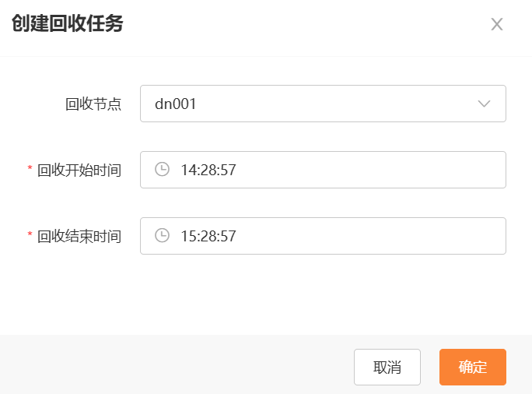
Task: Click the 回收结束时间 field label
Action: 79,237
